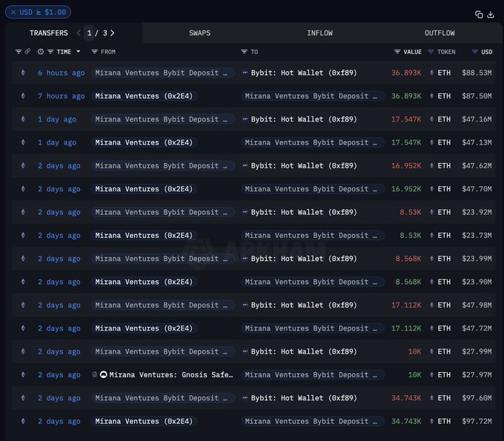Open the leftmost filter icon in header

[x=19, y=51]
